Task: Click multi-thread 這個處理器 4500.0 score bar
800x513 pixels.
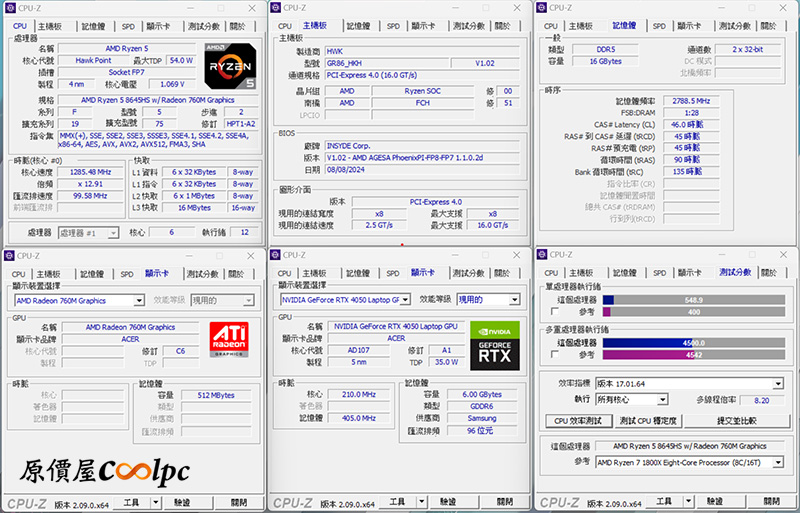Action: 694,343
